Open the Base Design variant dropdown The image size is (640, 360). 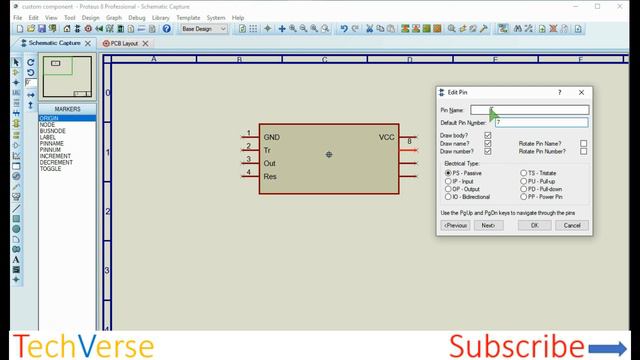(203, 29)
